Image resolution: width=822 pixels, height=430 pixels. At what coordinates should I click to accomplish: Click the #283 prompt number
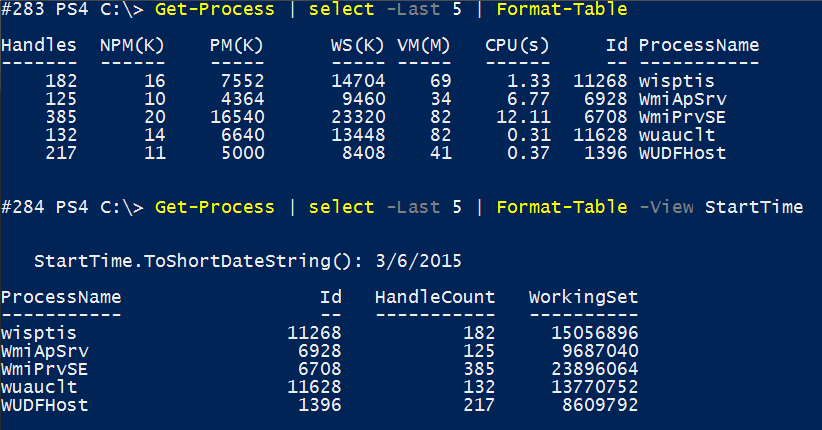(23, 10)
